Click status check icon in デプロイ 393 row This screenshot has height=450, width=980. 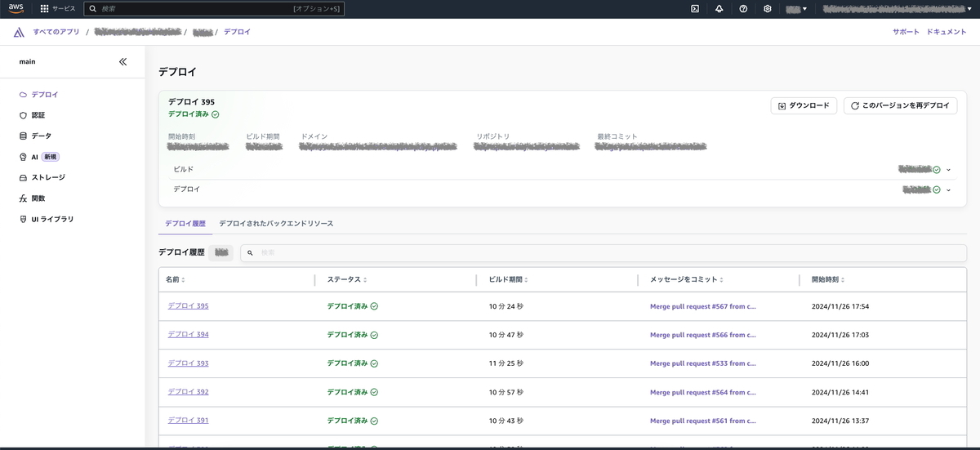pos(374,363)
